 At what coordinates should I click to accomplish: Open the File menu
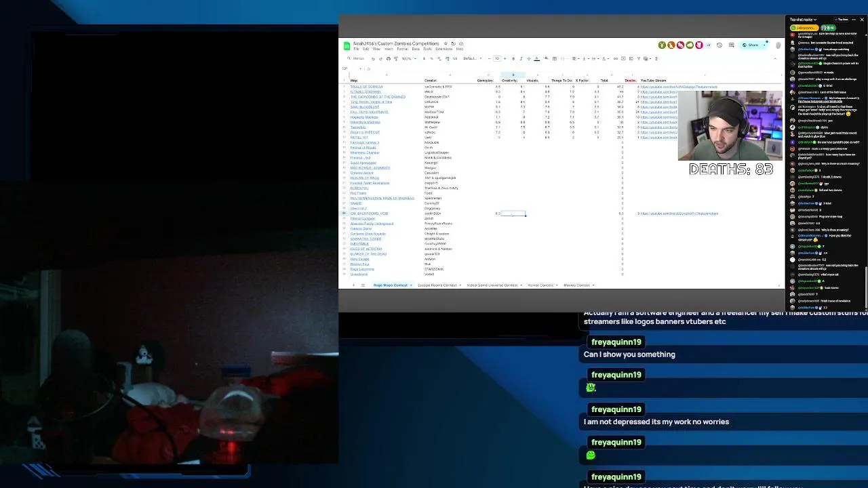pos(356,49)
